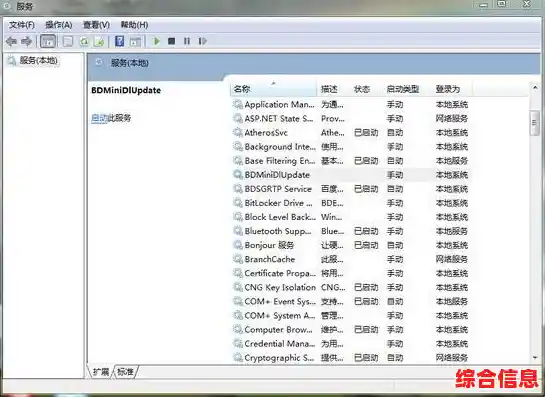Select the Certificate Propa... service icon
This screenshot has height=397, width=545.
(238, 273)
